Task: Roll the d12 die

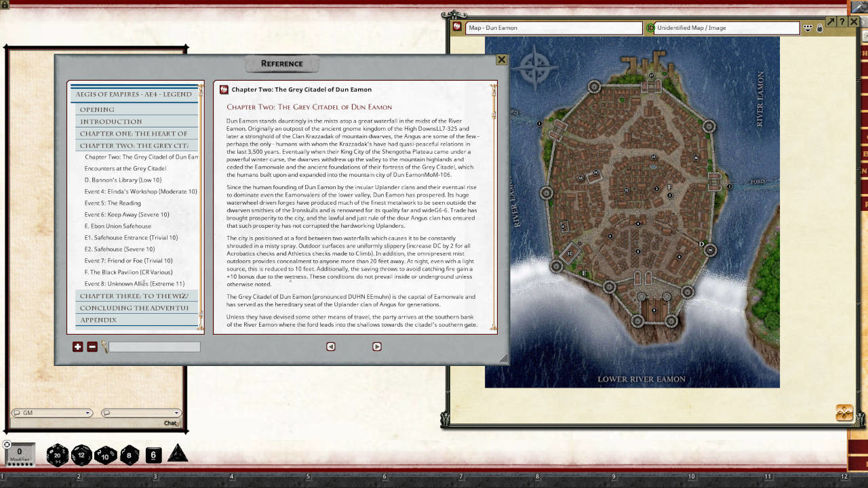Action: click(x=81, y=454)
